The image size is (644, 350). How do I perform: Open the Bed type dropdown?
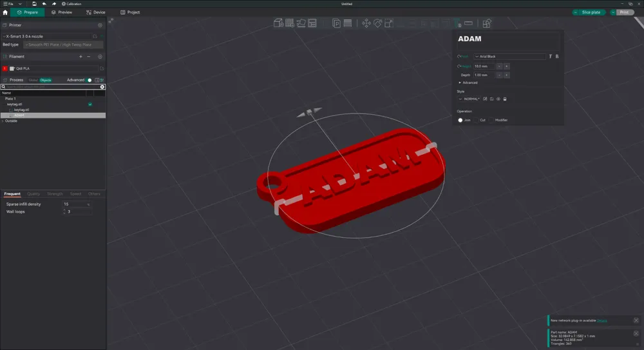point(63,44)
